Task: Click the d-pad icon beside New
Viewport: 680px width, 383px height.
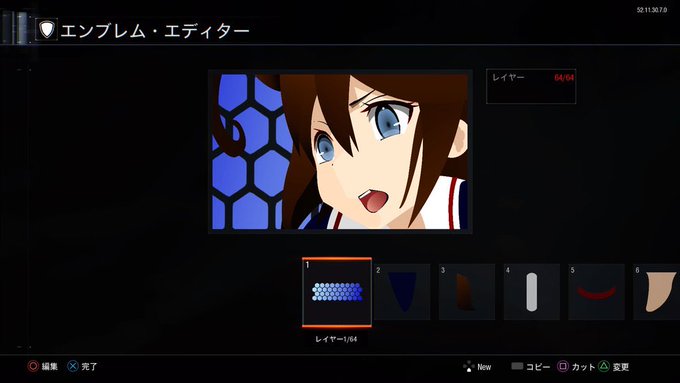Action: 468,367
